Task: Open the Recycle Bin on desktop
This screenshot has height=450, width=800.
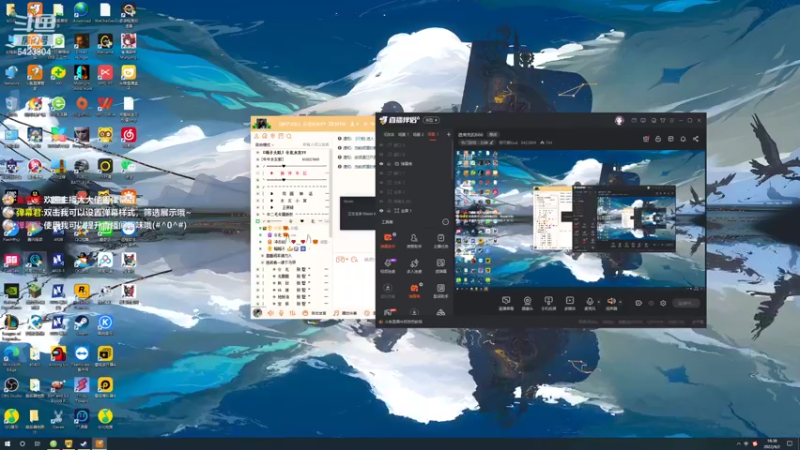Action: 11,106
